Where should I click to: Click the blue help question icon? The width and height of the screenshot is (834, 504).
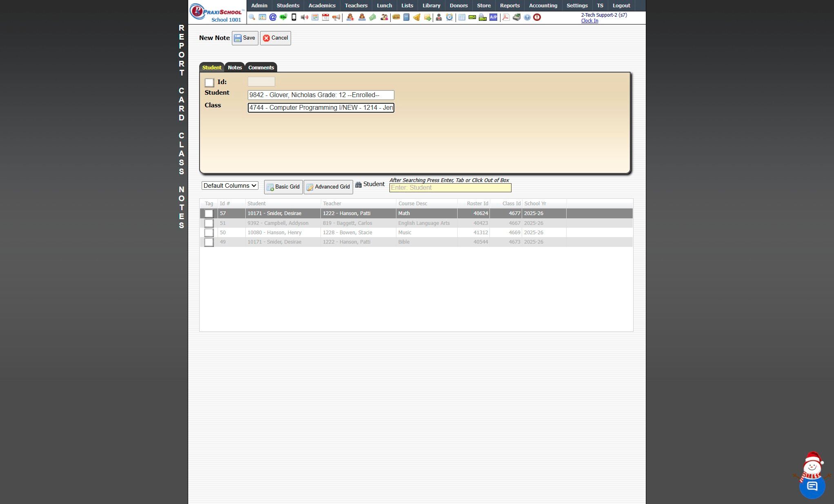pyautogui.click(x=527, y=17)
